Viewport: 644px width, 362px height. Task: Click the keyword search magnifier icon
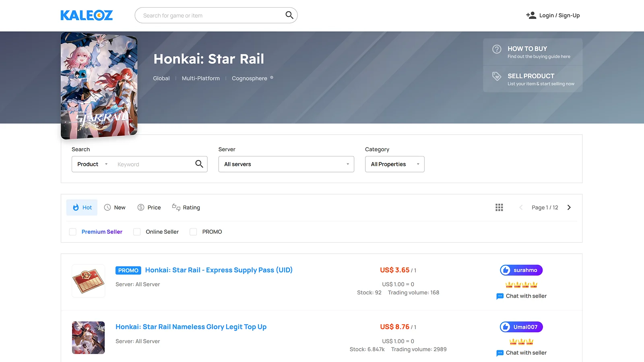[x=199, y=164]
